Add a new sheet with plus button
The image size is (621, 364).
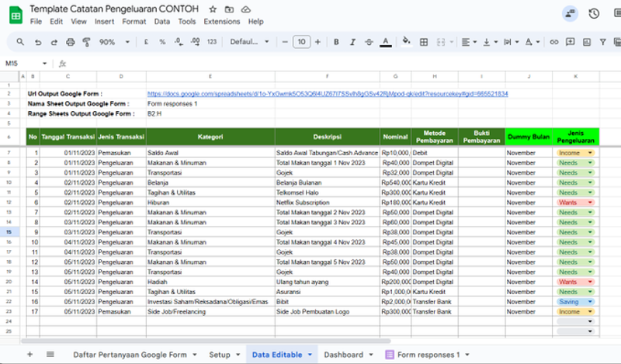pyautogui.click(x=29, y=355)
